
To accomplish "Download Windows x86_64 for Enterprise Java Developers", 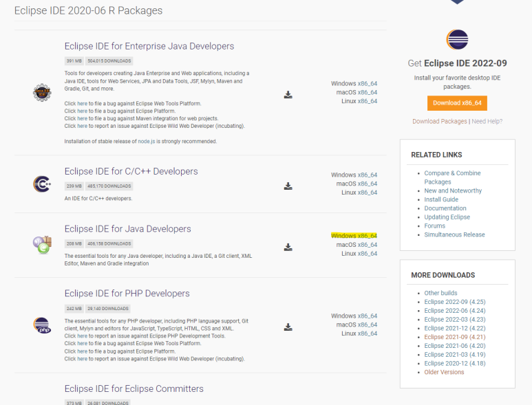I will (x=367, y=83).
